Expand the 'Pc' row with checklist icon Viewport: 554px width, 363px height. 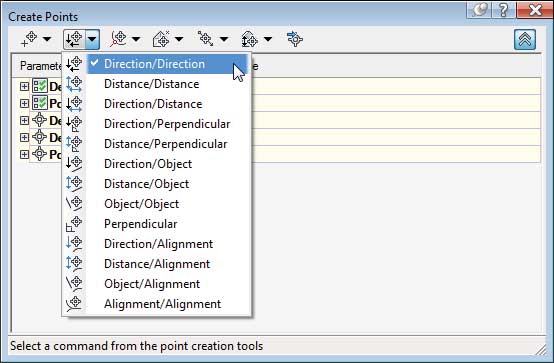point(24,103)
